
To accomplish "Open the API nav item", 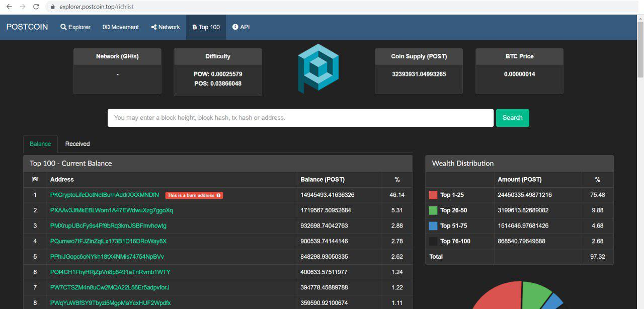I will click(x=241, y=27).
